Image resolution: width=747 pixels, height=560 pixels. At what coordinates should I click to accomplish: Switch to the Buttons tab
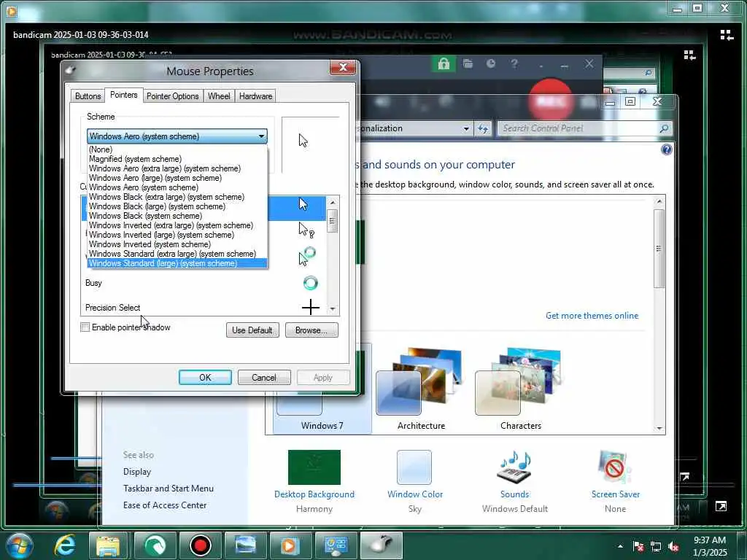click(x=88, y=96)
